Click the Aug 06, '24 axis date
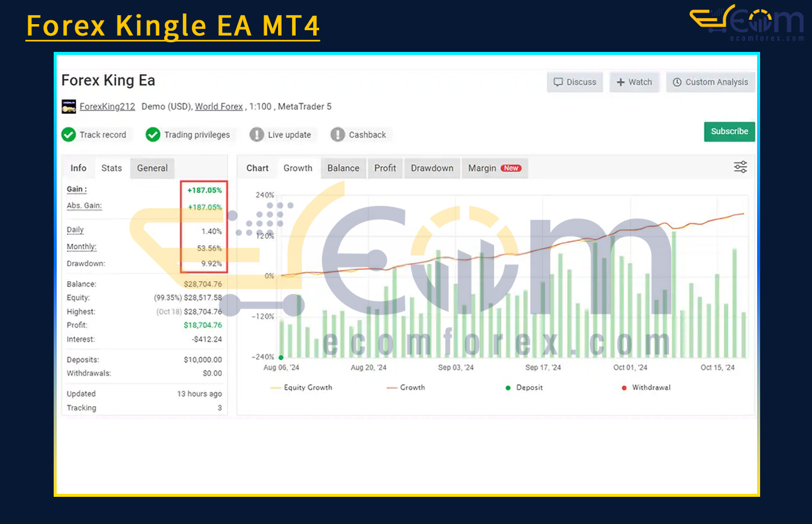The image size is (812, 524). (282, 368)
